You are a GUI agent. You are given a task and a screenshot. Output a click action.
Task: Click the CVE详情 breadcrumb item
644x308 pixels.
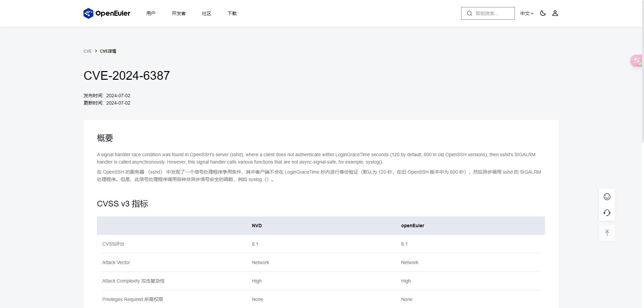coord(108,51)
